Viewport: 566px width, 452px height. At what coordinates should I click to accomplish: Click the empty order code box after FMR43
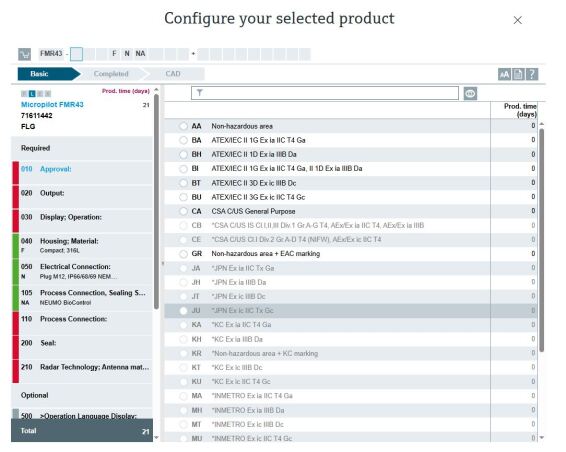coord(76,54)
